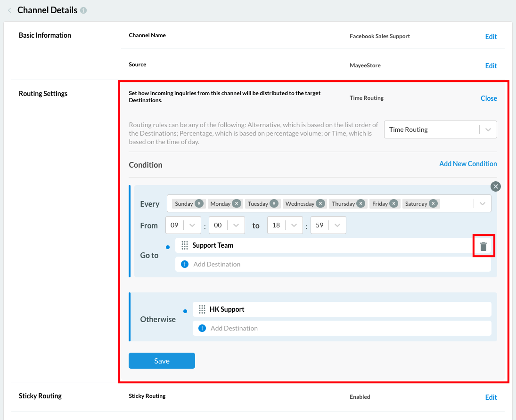
Task: Click the Routing Settings section heading
Action: tap(43, 94)
